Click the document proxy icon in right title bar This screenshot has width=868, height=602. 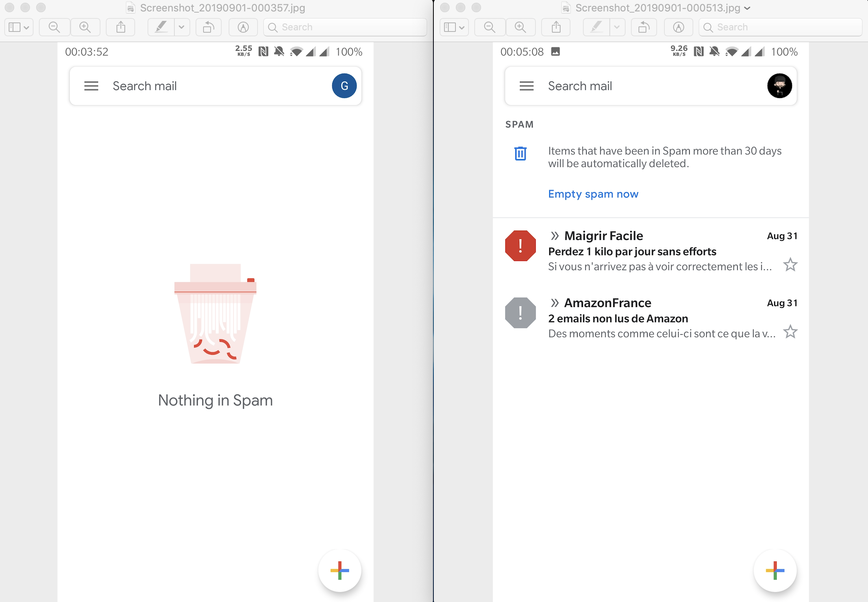pos(566,8)
